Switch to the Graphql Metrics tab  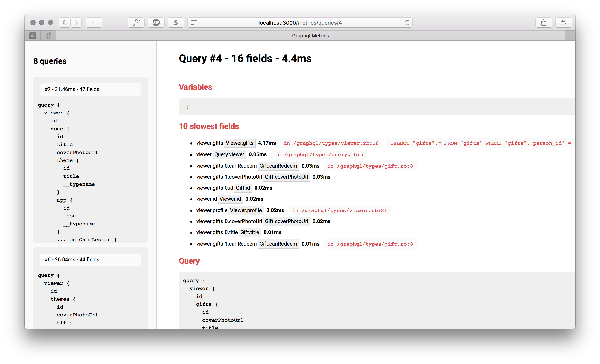click(x=310, y=36)
